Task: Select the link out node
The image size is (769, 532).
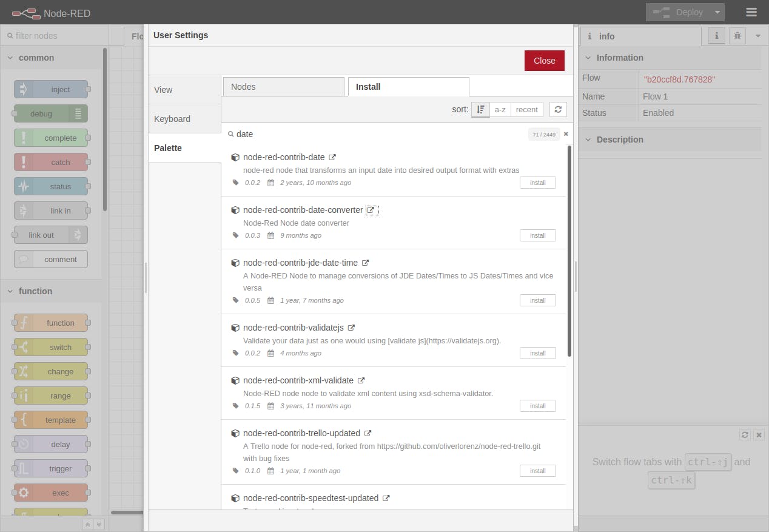Action: 51,235
